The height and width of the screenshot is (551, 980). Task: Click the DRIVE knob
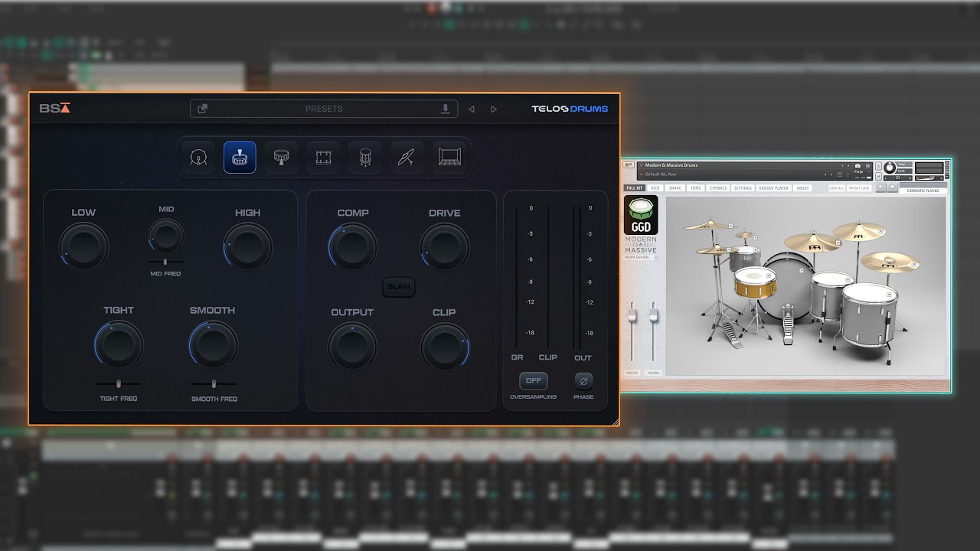pyautogui.click(x=445, y=246)
